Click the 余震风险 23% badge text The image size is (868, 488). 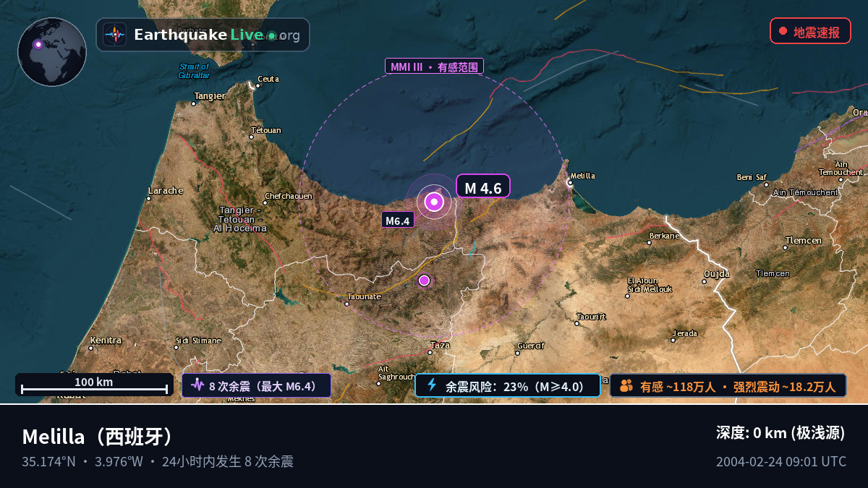[x=515, y=386]
